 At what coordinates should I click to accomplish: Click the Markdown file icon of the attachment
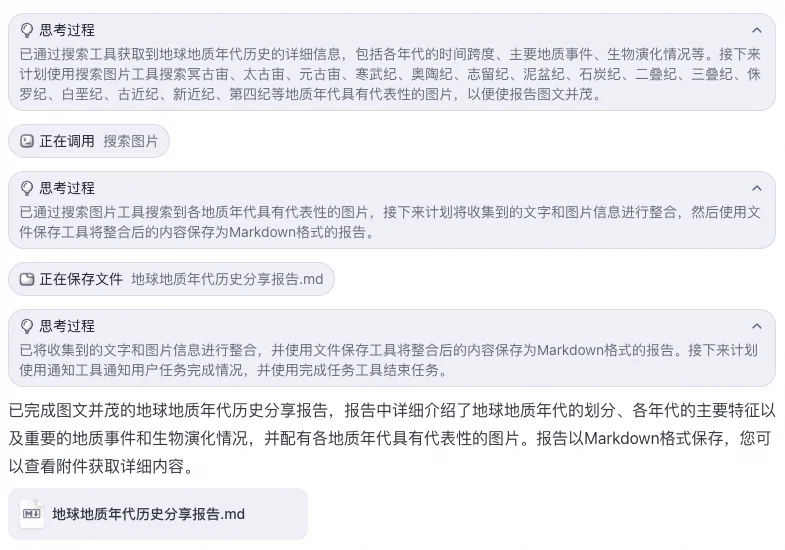32,514
